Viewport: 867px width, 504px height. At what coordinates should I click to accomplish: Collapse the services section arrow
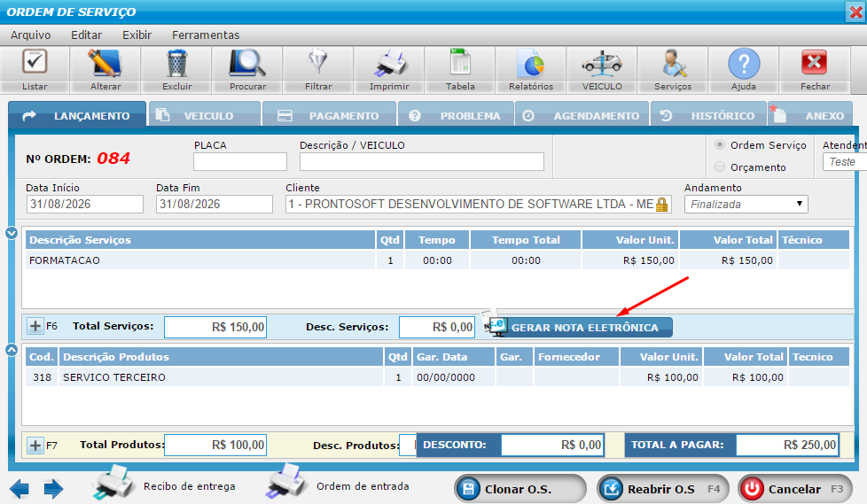(12, 233)
